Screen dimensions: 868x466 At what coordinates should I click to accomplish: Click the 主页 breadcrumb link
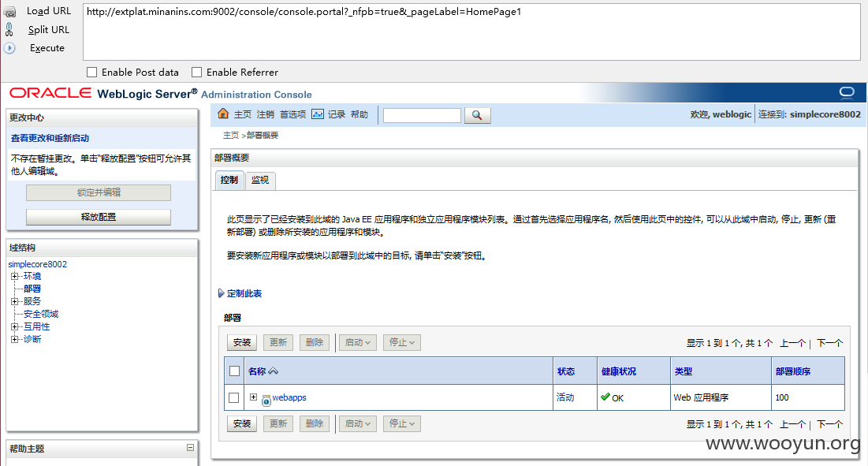(x=231, y=135)
